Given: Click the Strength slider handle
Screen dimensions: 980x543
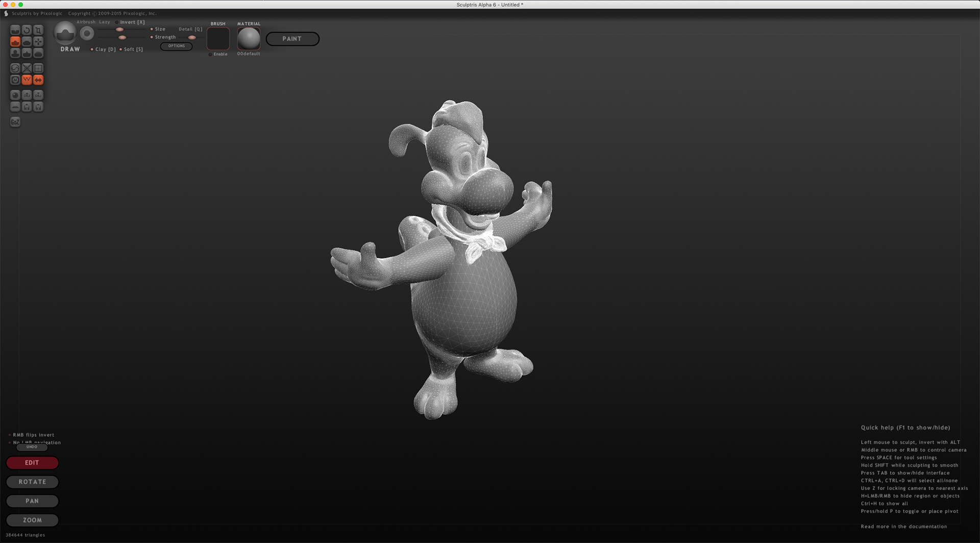Looking at the screenshot, I should (122, 37).
